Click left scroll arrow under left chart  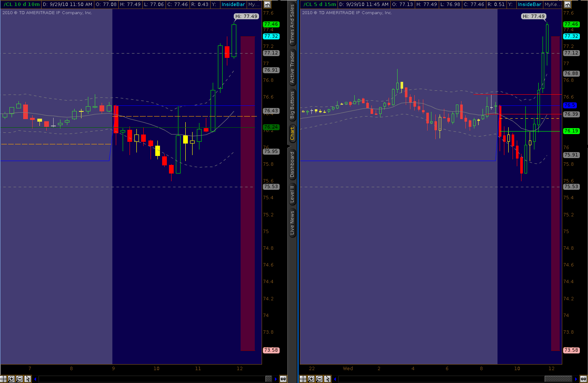point(36,379)
